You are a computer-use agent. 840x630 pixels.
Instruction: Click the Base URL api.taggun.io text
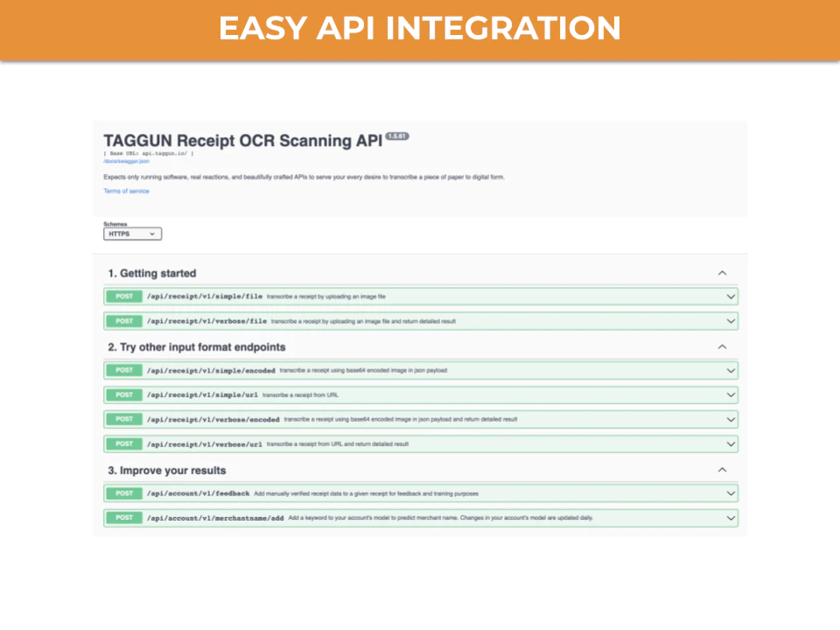click(x=149, y=153)
